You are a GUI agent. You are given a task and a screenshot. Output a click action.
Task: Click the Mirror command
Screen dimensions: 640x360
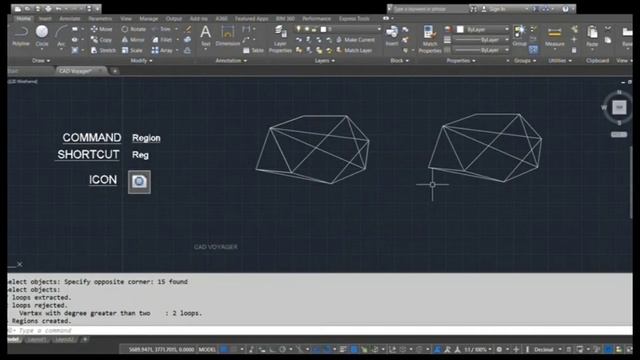click(x=133, y=40)
